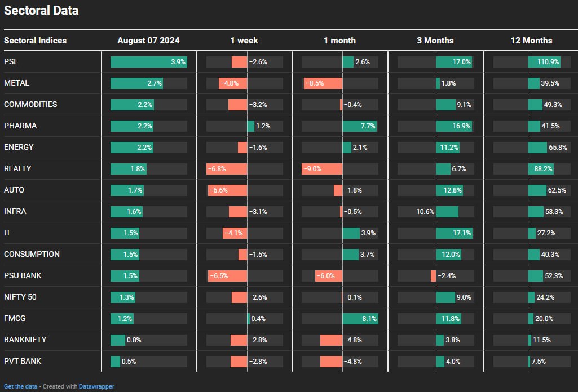578x392 pixels.
Task: Select the METAL row label
Action: [16, 83]
